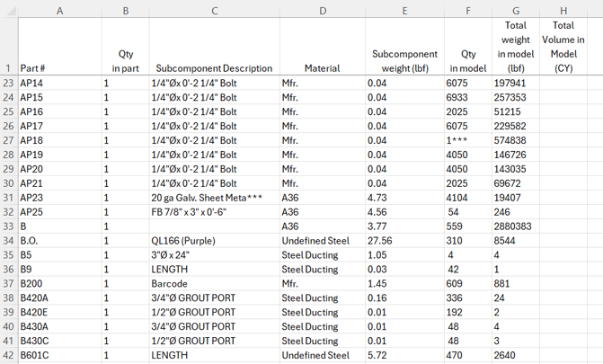This screenshot has height=364, width=603.
Task: Click the select-all corner triangle
Action: pyautogui.click(x=9, y=11)
